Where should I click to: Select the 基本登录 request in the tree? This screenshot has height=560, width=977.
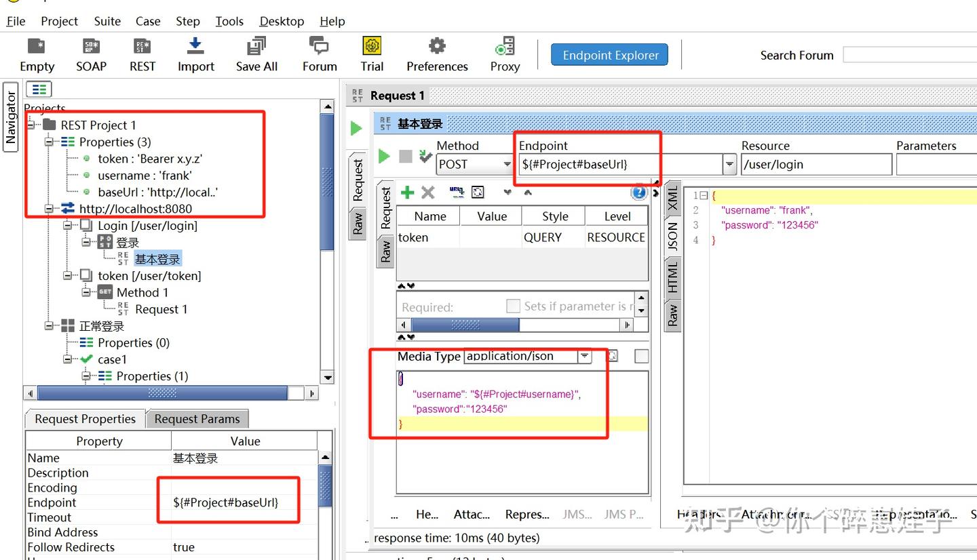tap(157, 259)
